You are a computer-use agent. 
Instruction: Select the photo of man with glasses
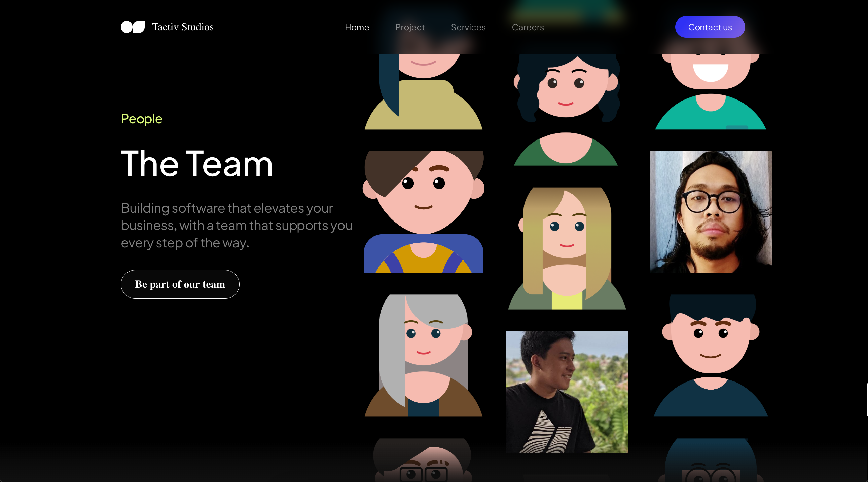click(x=711, y=212)
